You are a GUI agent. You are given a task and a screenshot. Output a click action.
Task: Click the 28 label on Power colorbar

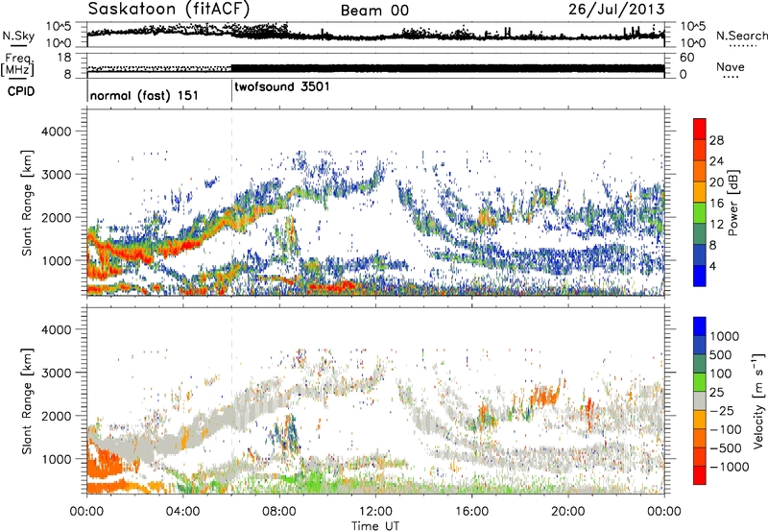click(x=716, y=140)
